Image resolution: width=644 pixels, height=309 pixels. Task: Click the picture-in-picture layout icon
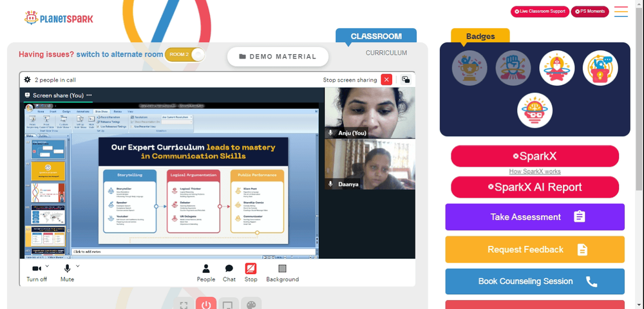point(406,80)
